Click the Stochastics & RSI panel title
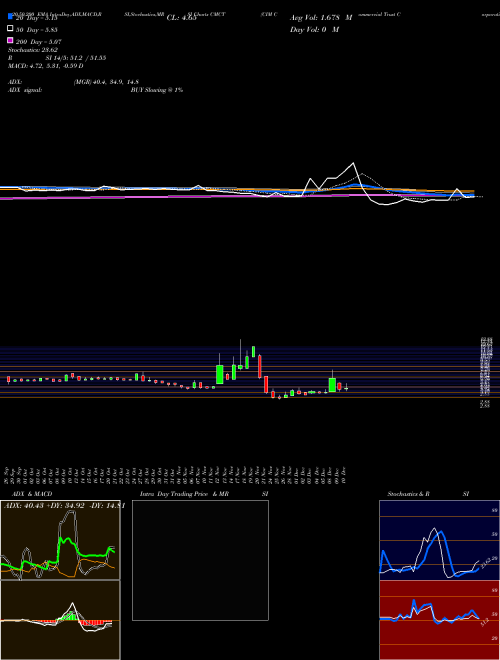 [x=428, y=494]
